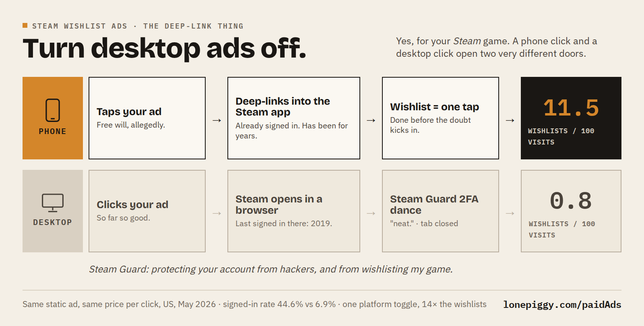Click the desktop monitor icon
The height and width of the screenshot is (326, 644).
click(53, 203)
